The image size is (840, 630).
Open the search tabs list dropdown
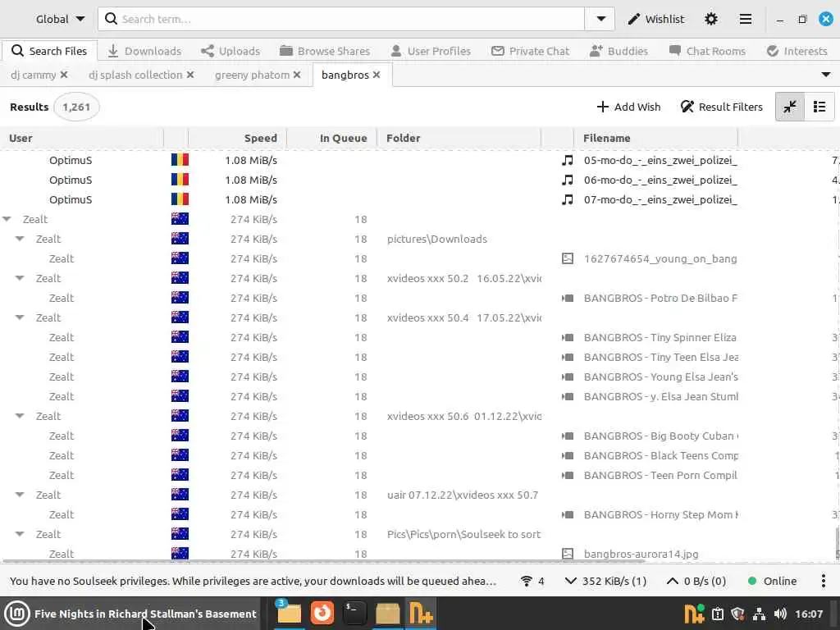coord(826,75)
